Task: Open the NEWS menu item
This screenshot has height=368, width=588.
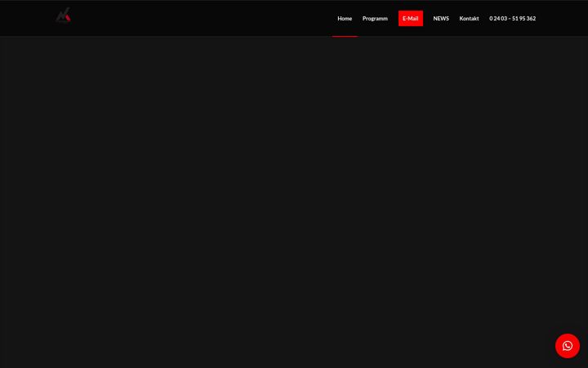Action: (441, 18)
